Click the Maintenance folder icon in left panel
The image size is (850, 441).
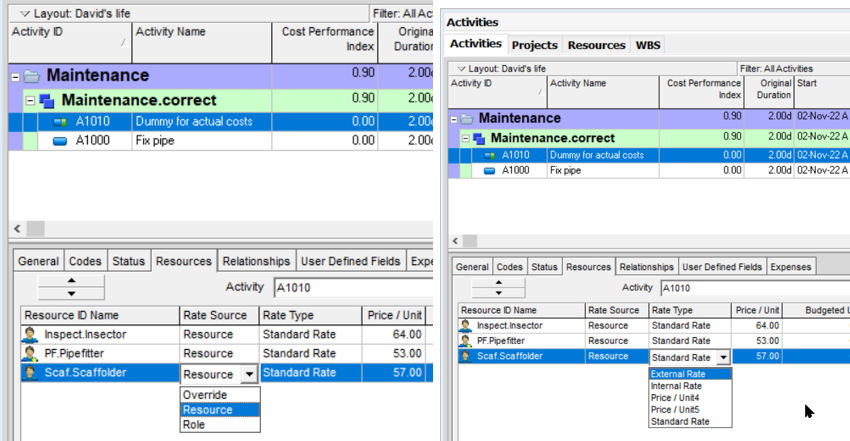31,76
